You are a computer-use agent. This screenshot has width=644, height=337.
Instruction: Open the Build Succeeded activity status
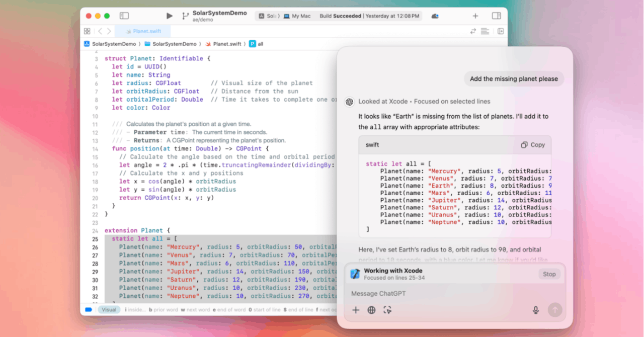[369, 16]
